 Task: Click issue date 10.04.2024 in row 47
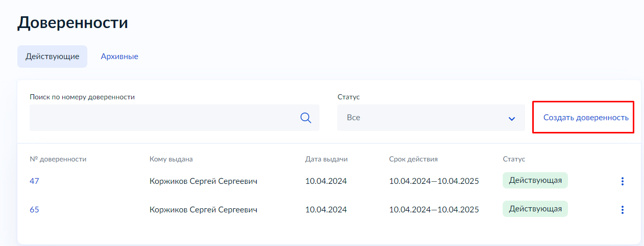(326, 181)
